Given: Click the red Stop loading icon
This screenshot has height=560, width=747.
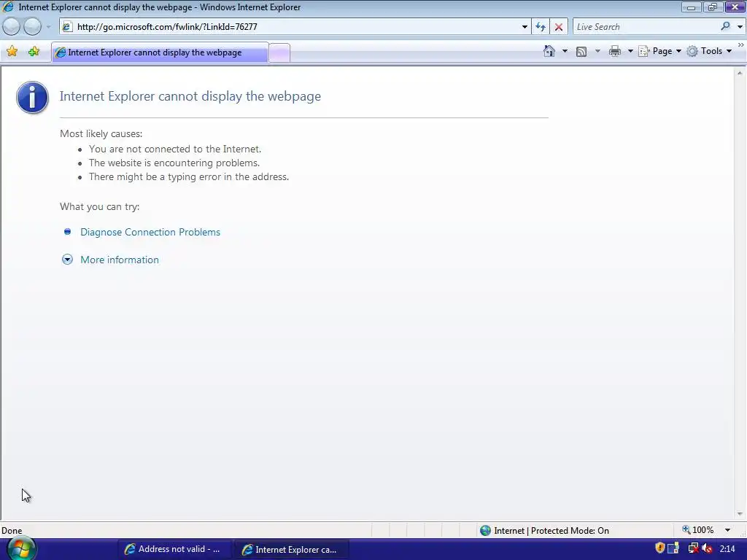Looking at the screenshot, I should coord(558,27).
